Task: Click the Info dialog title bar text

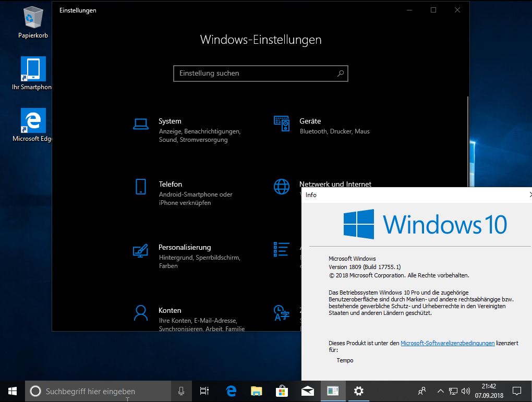Action: 311,195
